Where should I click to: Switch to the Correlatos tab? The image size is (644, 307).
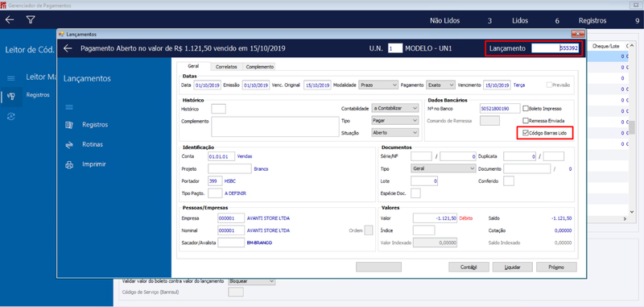coord(226,66)
